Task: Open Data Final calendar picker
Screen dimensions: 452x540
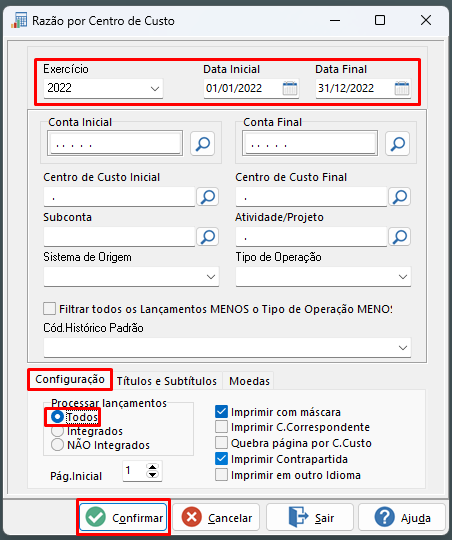Action: [x=402, y=89]
